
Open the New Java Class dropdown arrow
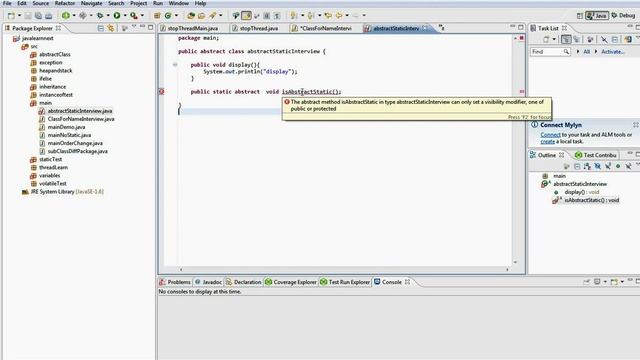click(x=176, y=16)
